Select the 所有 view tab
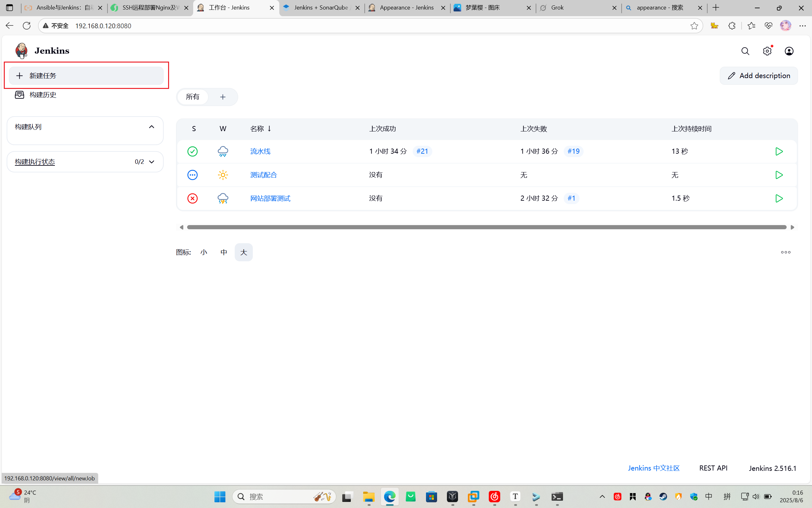The image size is (812, 508). [193, 97]
